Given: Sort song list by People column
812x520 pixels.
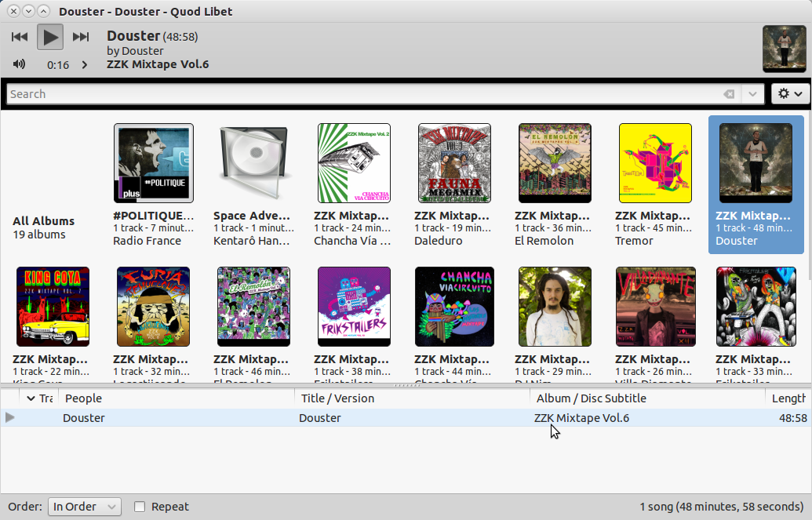Looking at the screenshot, I should click(176, 398).
